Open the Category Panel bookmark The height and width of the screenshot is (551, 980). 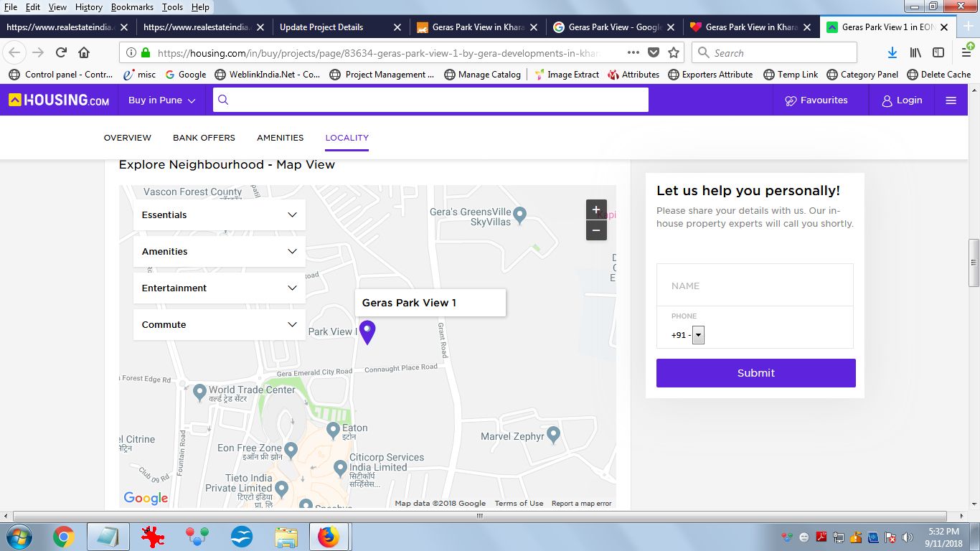pos(862,74)
